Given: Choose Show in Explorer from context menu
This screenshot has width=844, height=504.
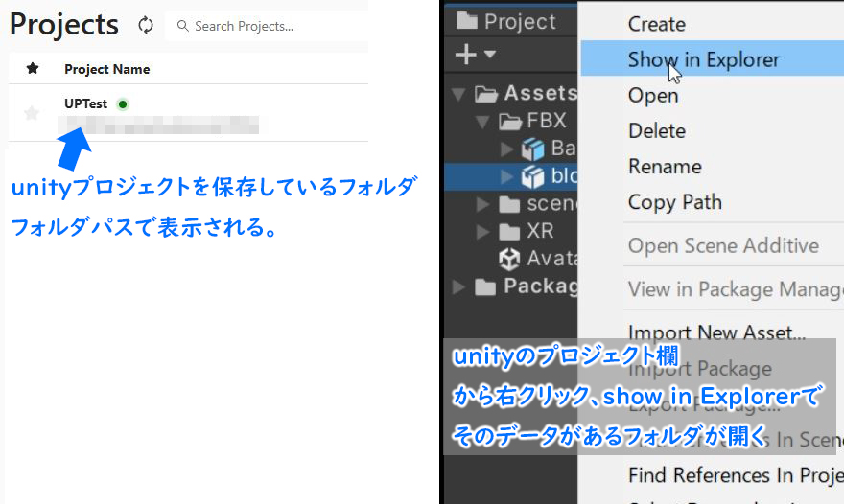Looking at the screenshot, I should point(703,59).
